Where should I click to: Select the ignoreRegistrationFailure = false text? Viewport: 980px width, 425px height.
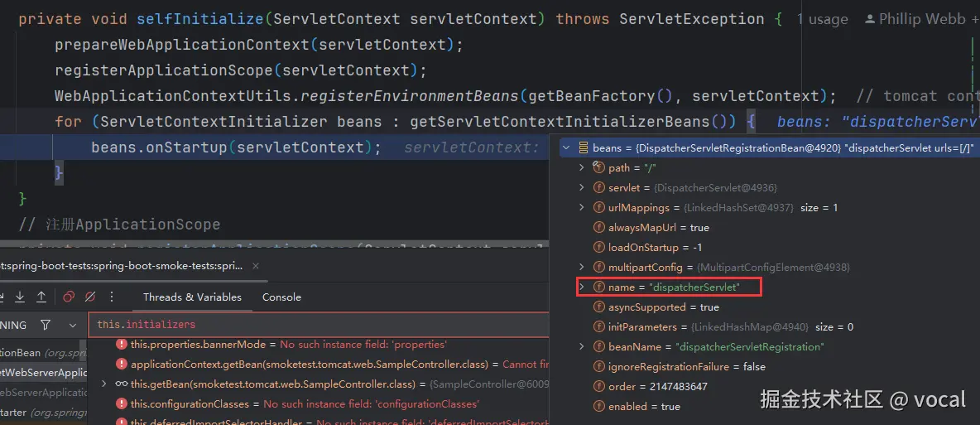687,367
